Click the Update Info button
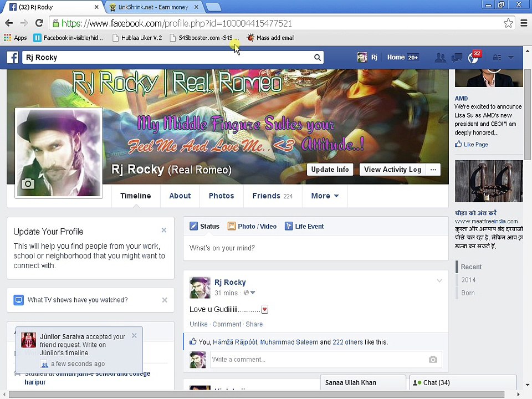The width and height of the screenshot is (532, 399). pos(330,170)
